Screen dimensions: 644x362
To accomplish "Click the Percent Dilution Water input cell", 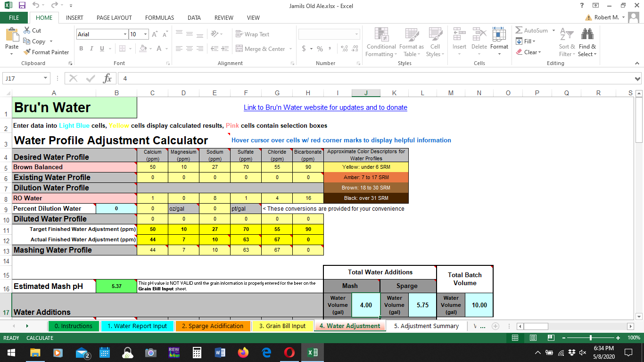I will [x=116, y=208].
